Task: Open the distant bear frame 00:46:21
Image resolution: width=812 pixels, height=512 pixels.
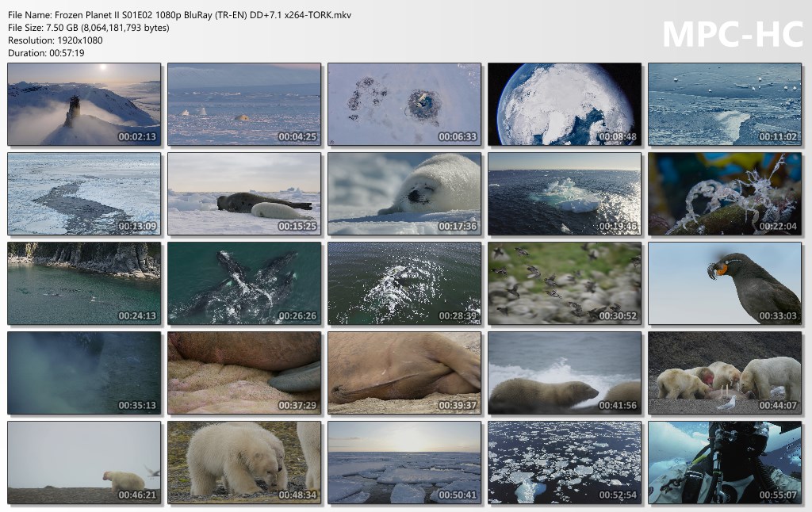Action: (x=84, y=462)
